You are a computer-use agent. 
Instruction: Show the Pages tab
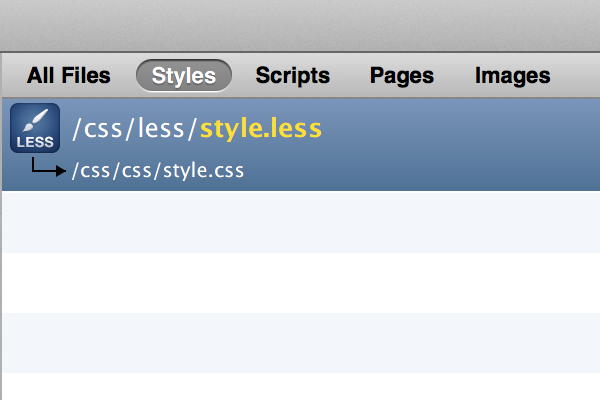pyautogui.click(x=402, y=76)
